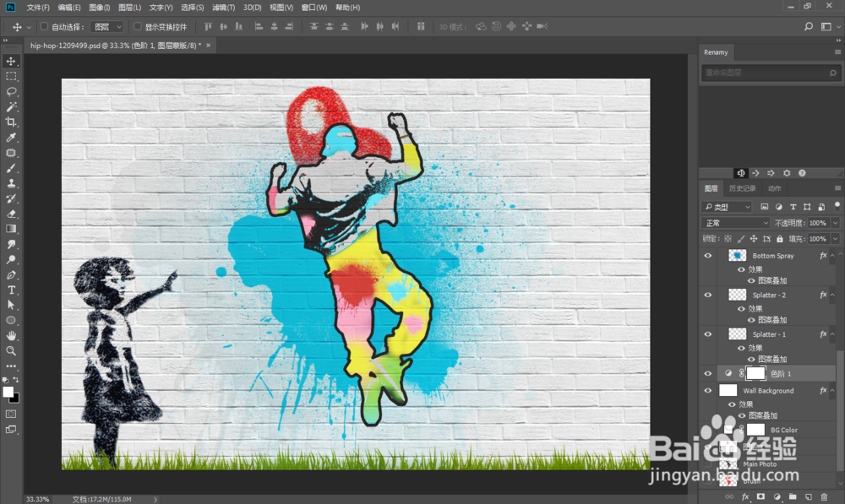Select the Renamy panel tab

point(716,52)
